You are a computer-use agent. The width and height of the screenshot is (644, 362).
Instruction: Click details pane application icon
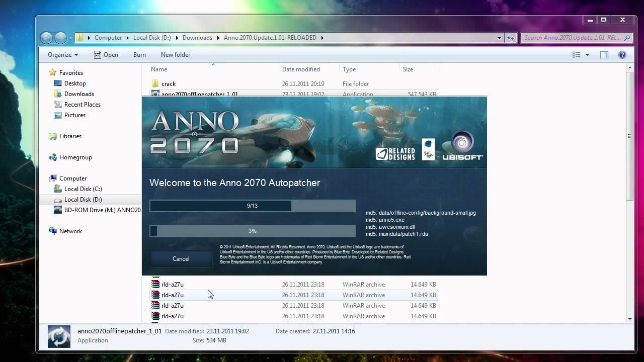tap(59, 336)
